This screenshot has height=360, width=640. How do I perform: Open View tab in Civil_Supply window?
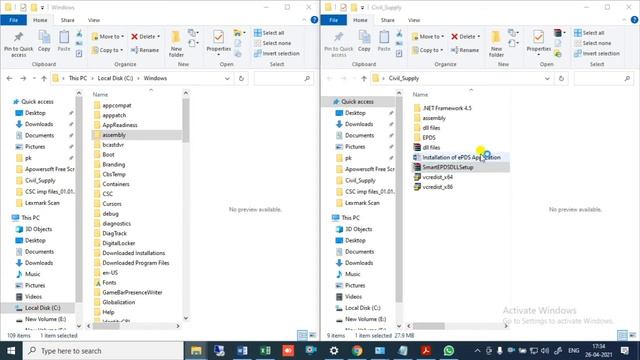point(414,20)
